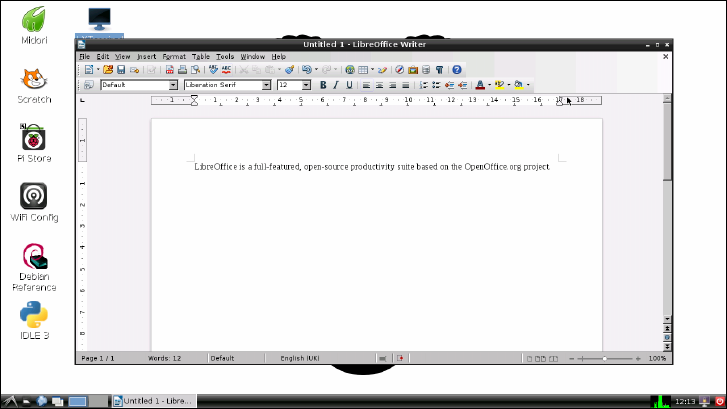Screen dimensions: 727x409
Task: Open the background color dropdown arrow
Action: click(x=528, y=85)
